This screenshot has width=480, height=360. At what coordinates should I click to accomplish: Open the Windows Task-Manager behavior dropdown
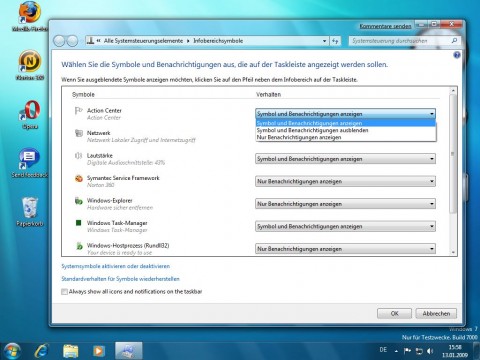pos(345,226)
